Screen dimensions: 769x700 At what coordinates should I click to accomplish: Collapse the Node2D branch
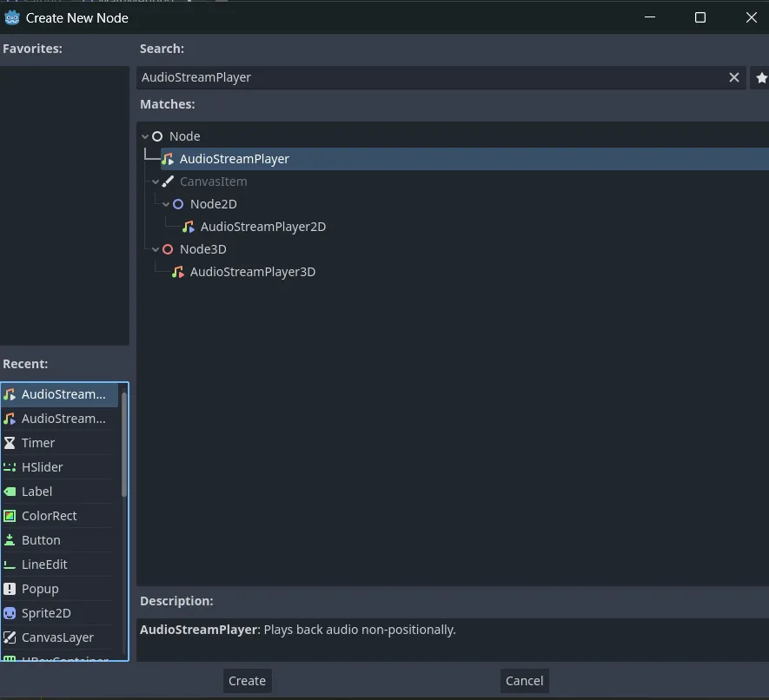[x=166, y=204]
